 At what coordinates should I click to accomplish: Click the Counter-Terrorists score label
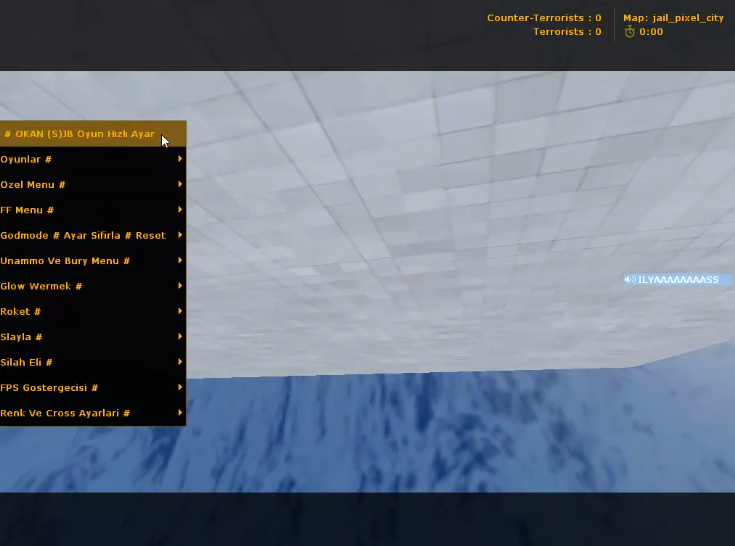(544, 18)
